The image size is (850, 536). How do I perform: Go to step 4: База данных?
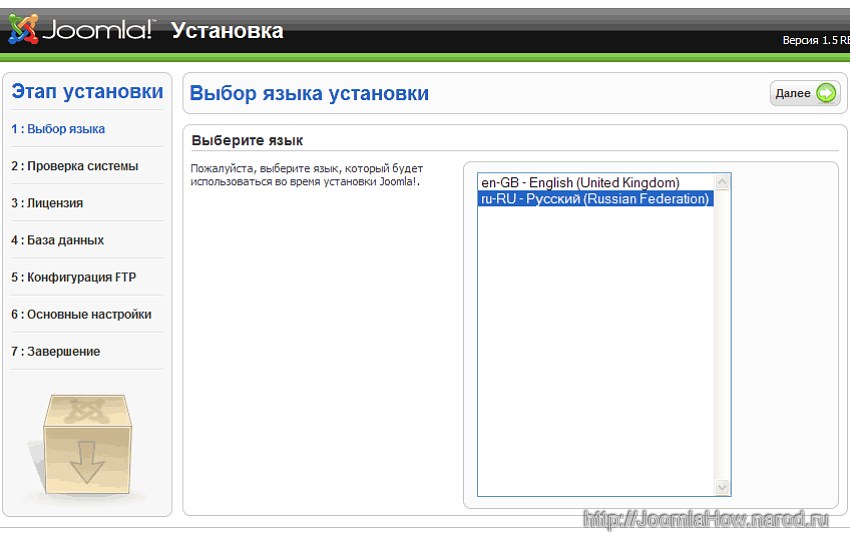click(57, 240)
